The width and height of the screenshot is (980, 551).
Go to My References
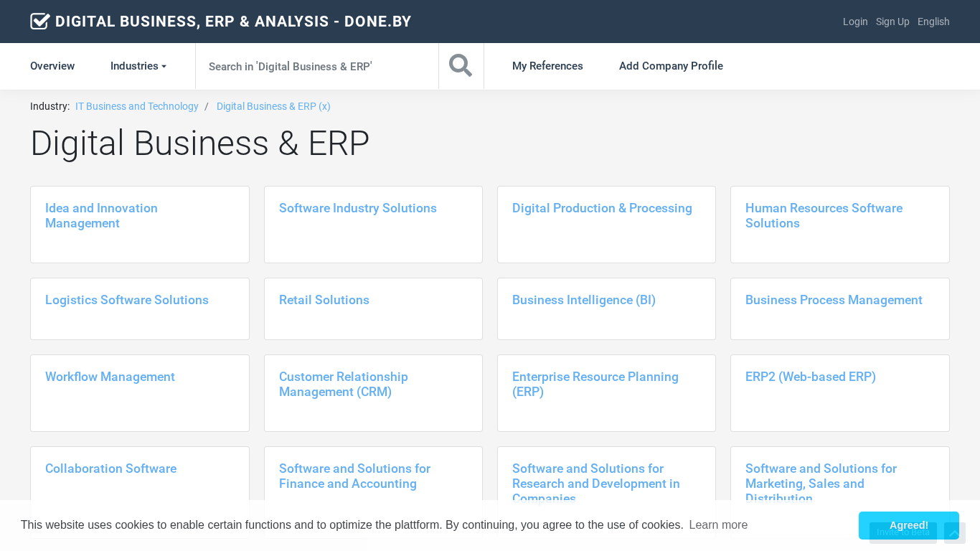(547, 66)
